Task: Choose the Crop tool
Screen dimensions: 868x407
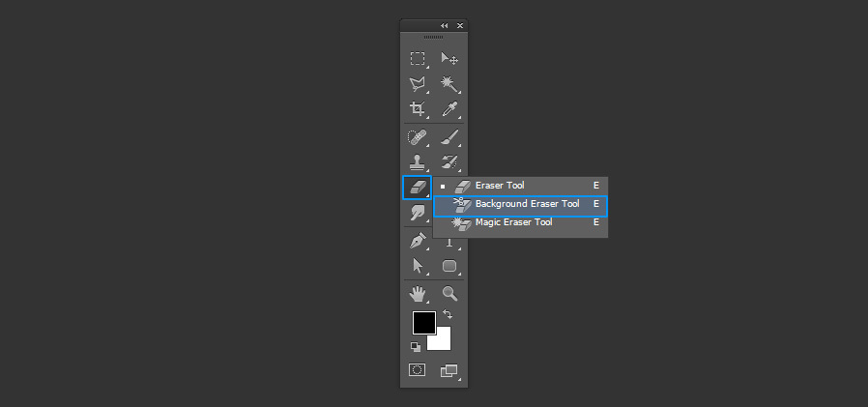Action: tap(418, 109)
